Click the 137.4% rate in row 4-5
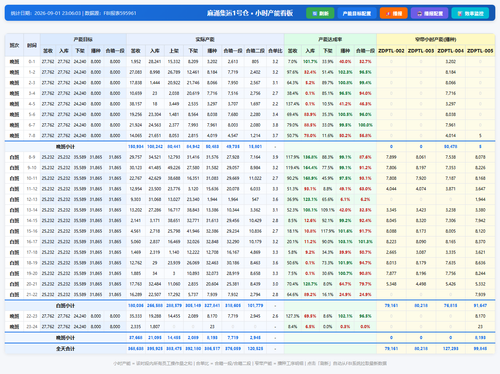The width and height of the screenshot is (500, 374). (x=292, y=104)
